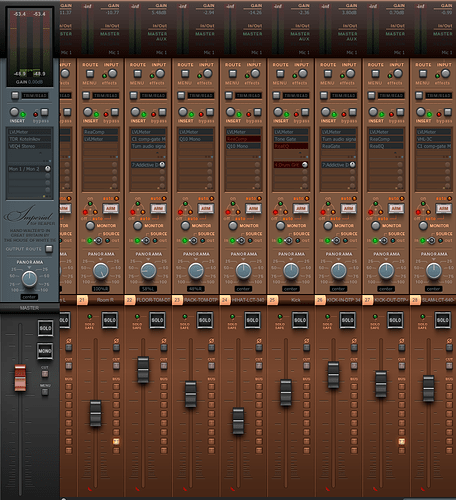The width and height of the screenshot is (456, 500).
Task: Select the Room R track name label
Action: coord(105,300)
